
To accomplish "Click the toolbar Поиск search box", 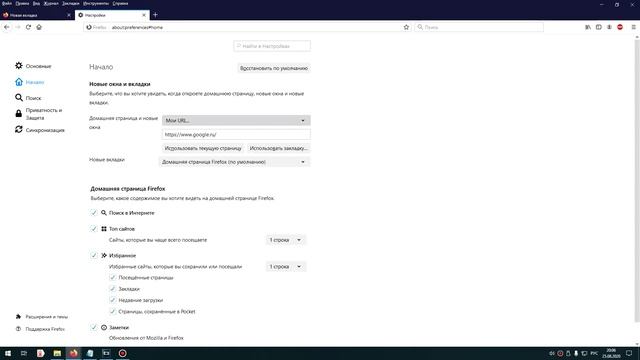I will coord(479,27).
